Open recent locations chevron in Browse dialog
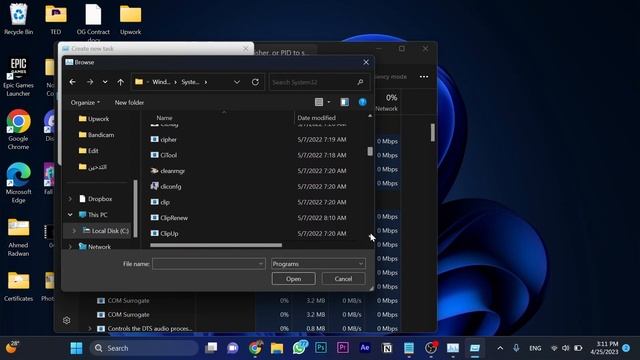Viewport: 640px width, 360px height. coord(105,82)
